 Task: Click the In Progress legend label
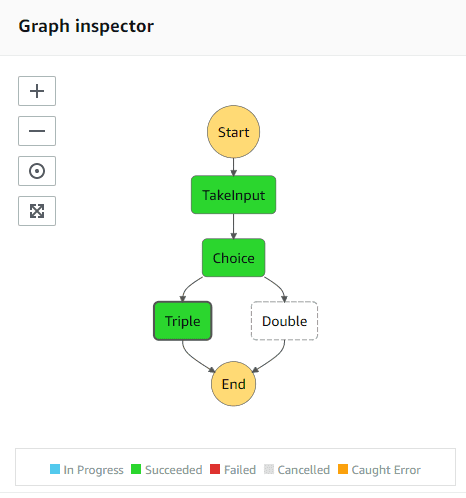tap(93, 470)
